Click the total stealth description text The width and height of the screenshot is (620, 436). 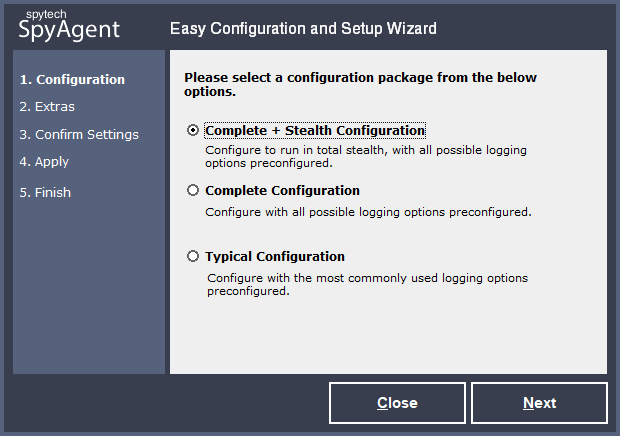click(366, 156)
